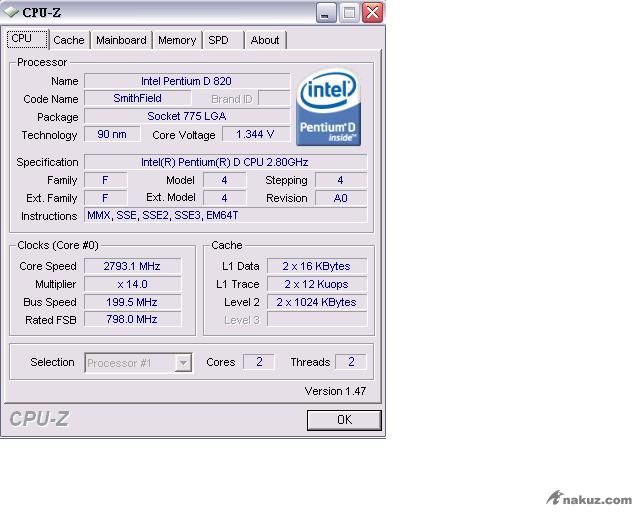Screen dimensions: 640x512
Task: Click the disabled maximize button
Action: tap(349, 13)
